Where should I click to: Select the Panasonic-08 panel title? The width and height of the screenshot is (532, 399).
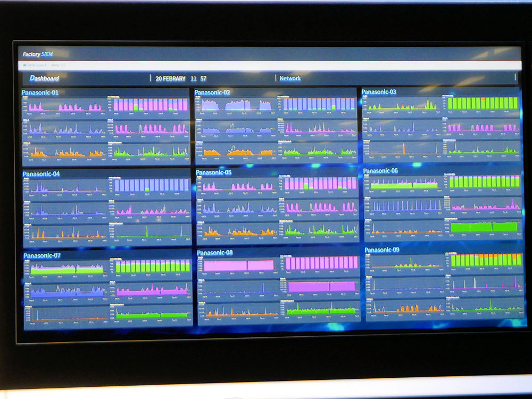click(x=215, y=253)
